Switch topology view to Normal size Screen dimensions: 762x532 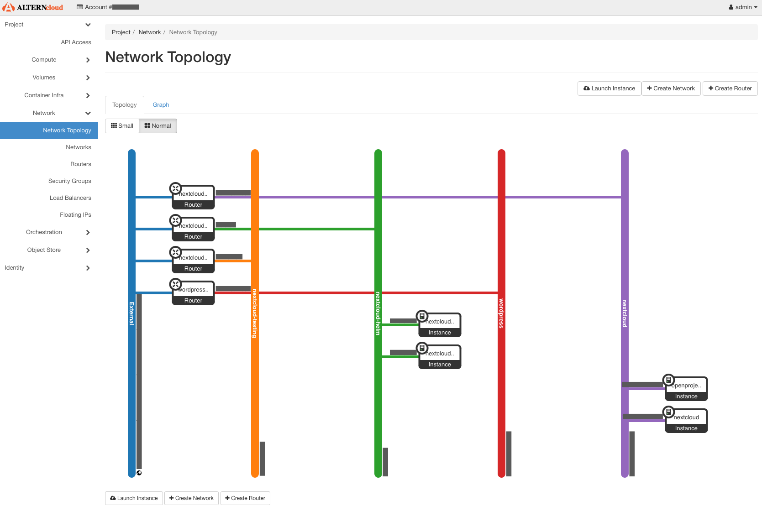[158, 126]
